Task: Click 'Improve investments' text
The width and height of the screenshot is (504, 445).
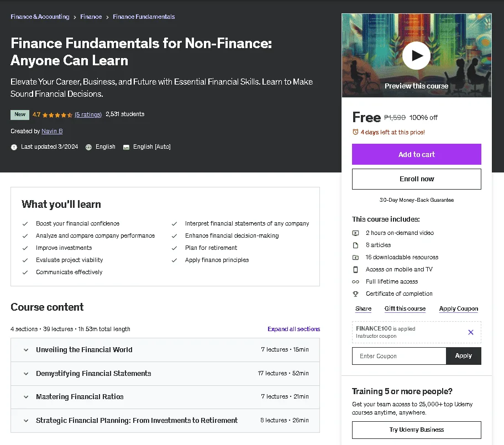Action: pos(64,248)
